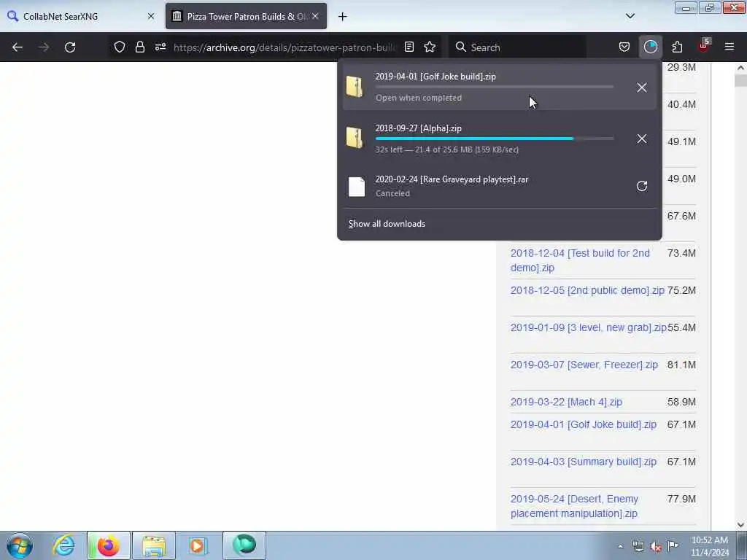Image resolution: width=747 pixels, height=560 pixels.
Task: Click the scrollbar down arrow
Action: [x=740, y=525]
